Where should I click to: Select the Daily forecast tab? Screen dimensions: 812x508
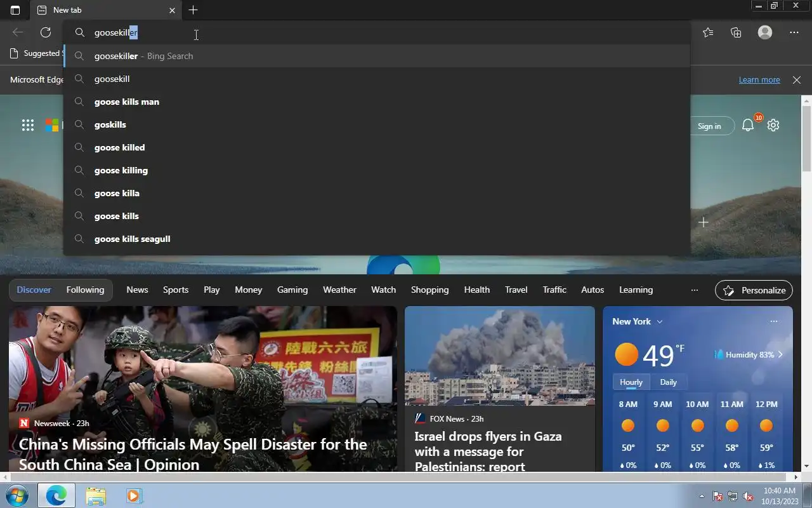(x=668, y=382)
